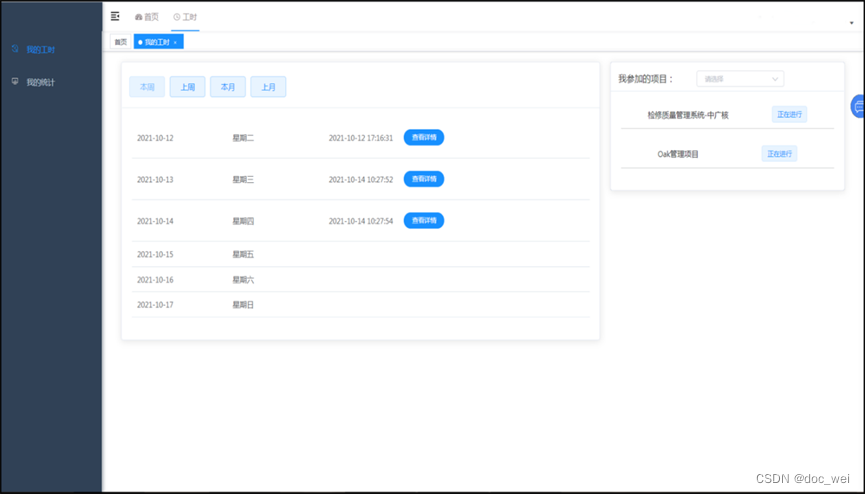Screen dimensions: 865x494
Task: Open the user dropdown arrow at top right
Action: [x=851, y=23]
